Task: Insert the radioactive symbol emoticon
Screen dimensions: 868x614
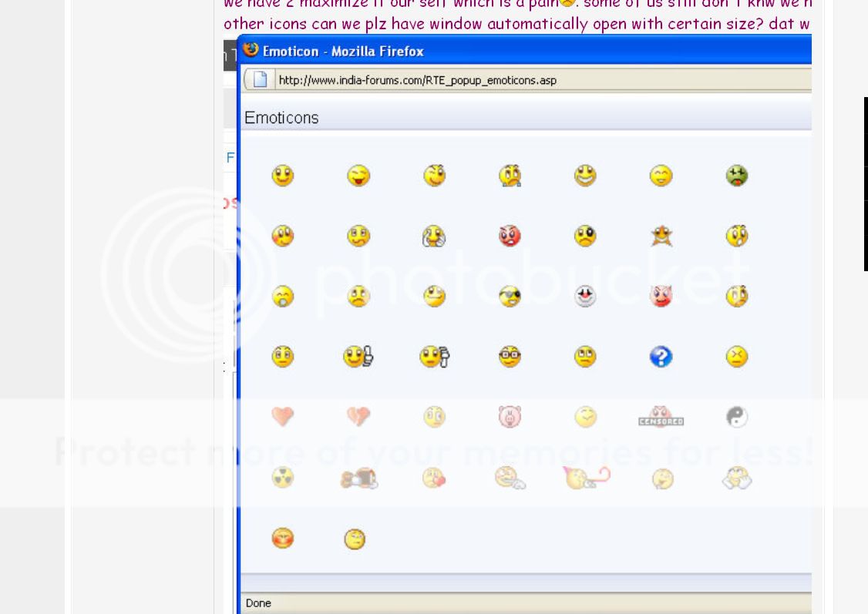Action: click(x=283, y=478)
